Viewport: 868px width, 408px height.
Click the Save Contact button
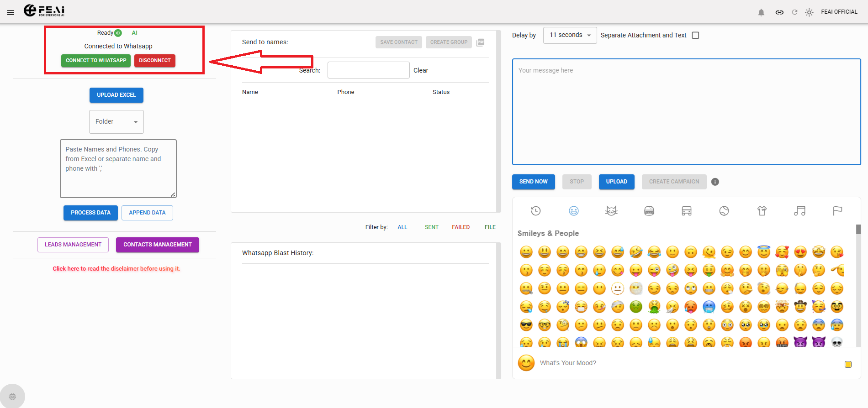(x=399, y=42)
